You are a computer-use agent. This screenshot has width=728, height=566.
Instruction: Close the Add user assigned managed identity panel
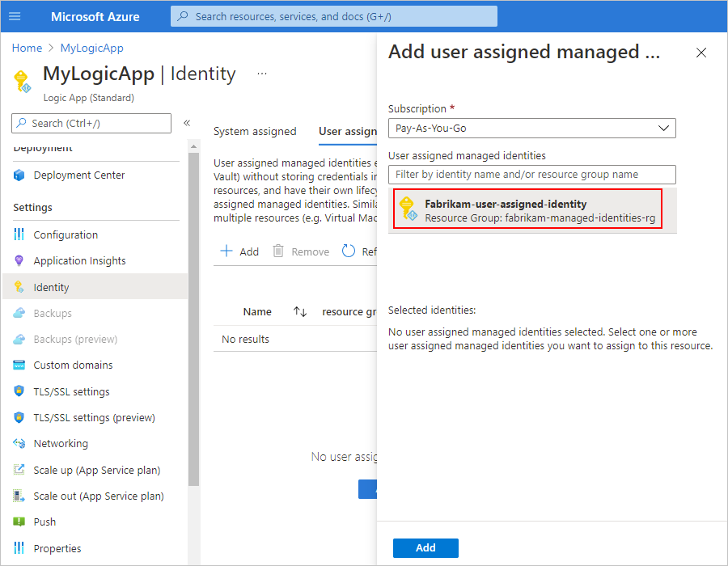(x=701, y=53)
